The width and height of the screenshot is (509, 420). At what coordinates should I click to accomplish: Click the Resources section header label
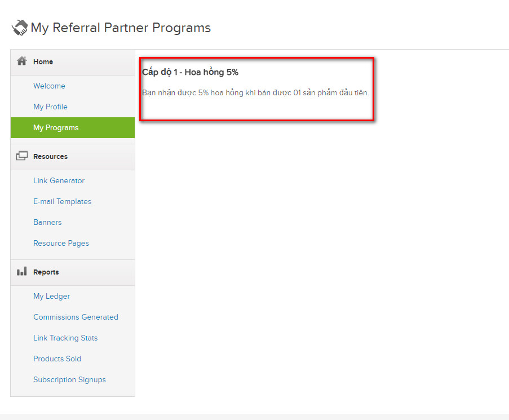(50, 157)
